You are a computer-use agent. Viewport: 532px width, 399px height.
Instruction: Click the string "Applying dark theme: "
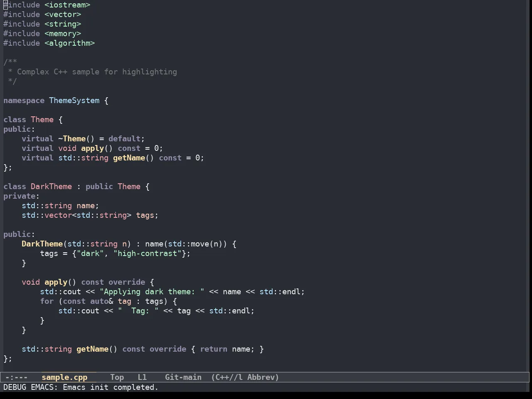152,292
